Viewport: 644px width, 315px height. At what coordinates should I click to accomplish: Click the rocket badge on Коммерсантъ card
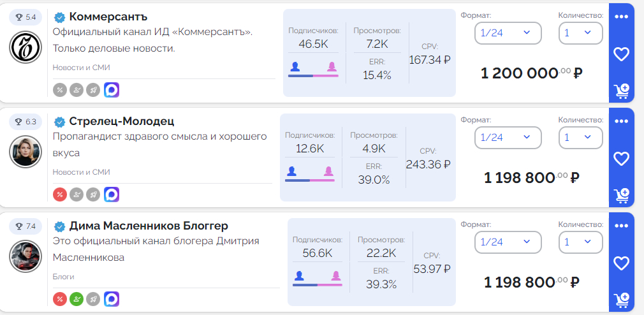(93, 90)
